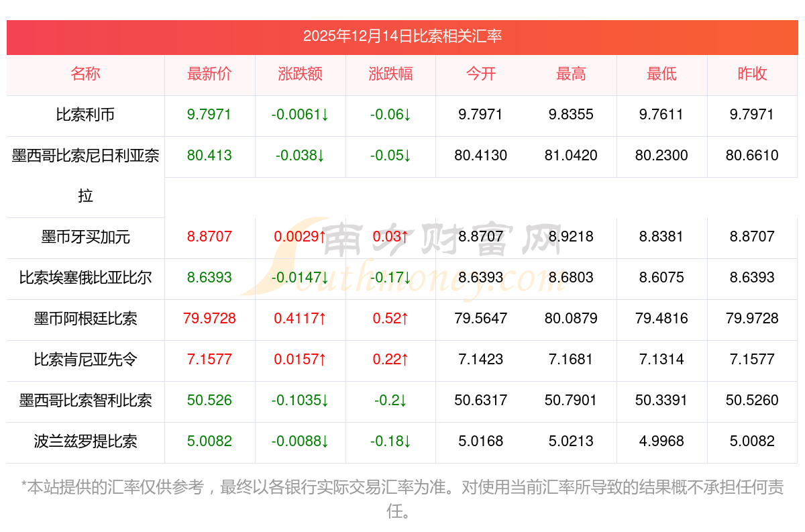The height and width of the screenshot is (532, 805).
Task: Click change amount 0.4117↑
Action: coord(300,319)
